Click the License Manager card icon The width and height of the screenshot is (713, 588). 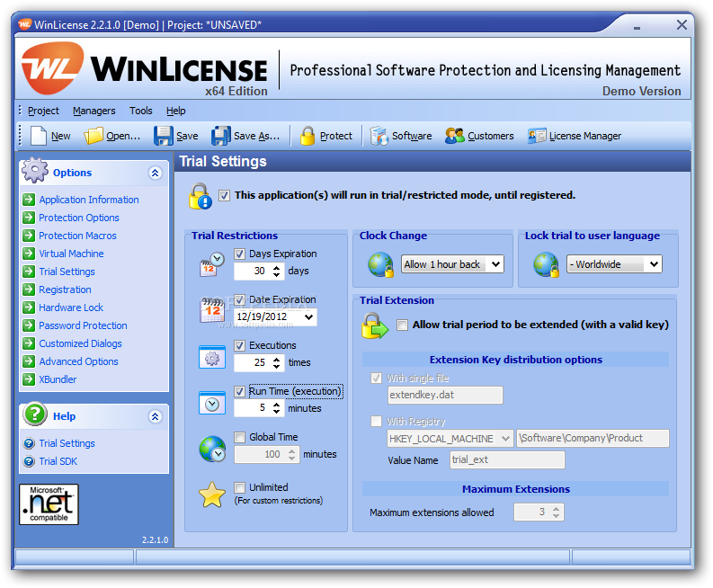tap(537, 136)
